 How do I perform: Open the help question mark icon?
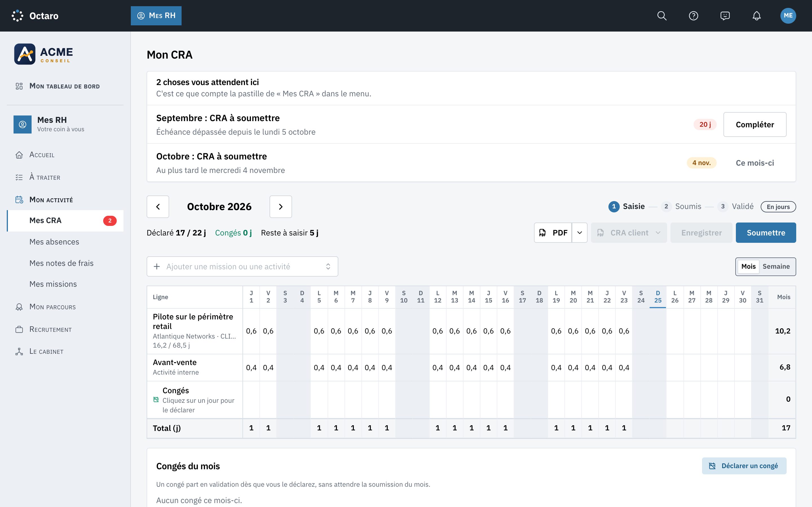(693, 16)
